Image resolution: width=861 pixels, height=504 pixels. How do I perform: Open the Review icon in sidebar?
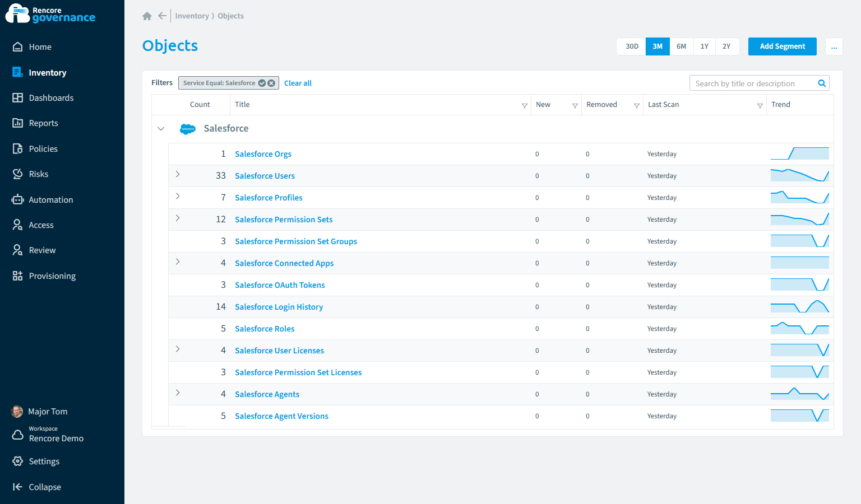[18, 250]
